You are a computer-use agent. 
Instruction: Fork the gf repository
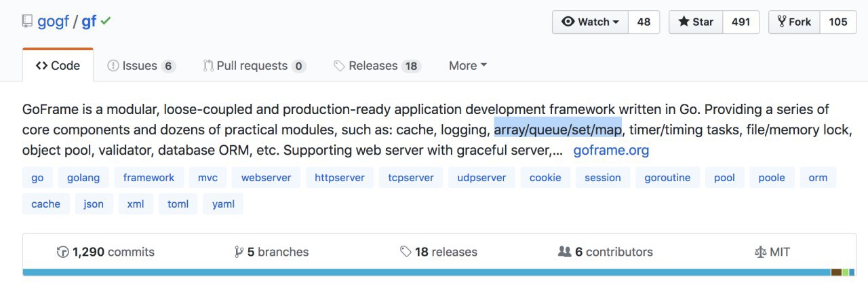[794, 22]
